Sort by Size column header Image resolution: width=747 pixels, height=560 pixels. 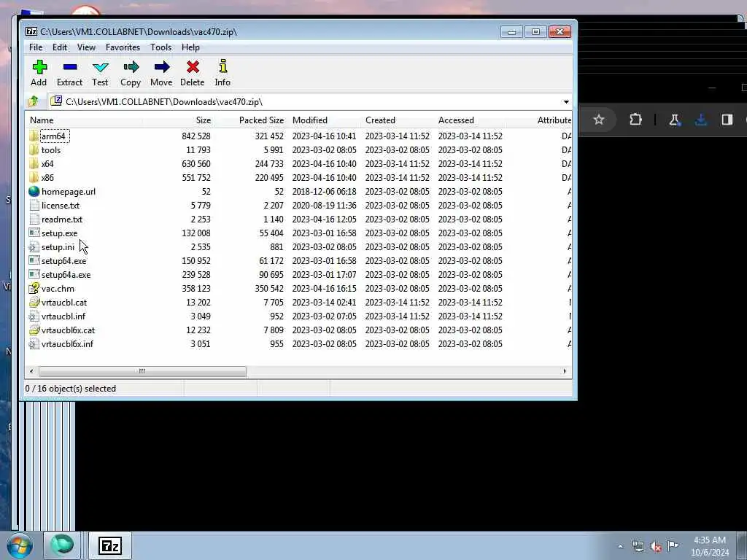point(178,120)
